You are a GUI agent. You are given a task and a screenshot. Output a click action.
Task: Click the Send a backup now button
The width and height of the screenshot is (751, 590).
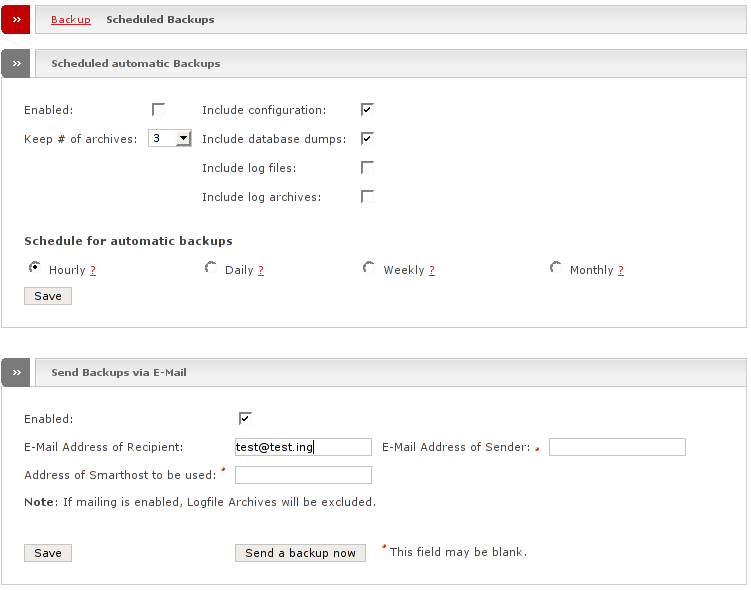coord(300,553)
